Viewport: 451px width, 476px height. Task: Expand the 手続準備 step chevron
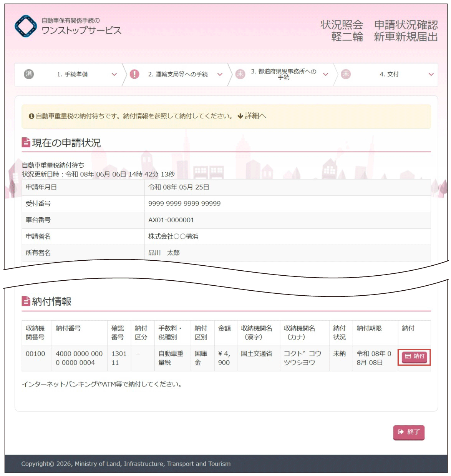(114, 74)
